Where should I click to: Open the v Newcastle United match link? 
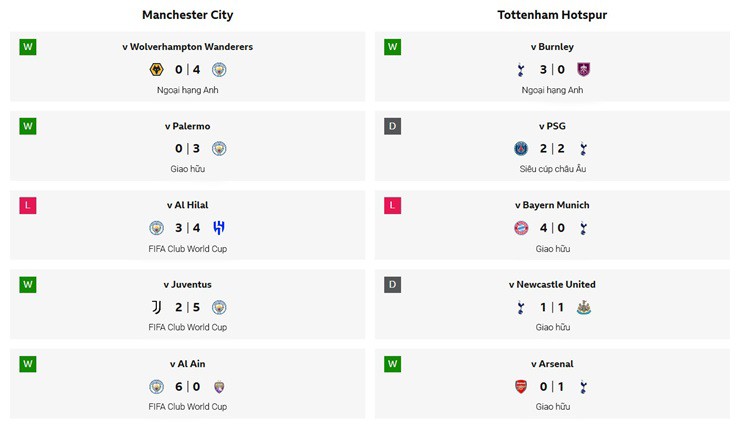point(552,284)
